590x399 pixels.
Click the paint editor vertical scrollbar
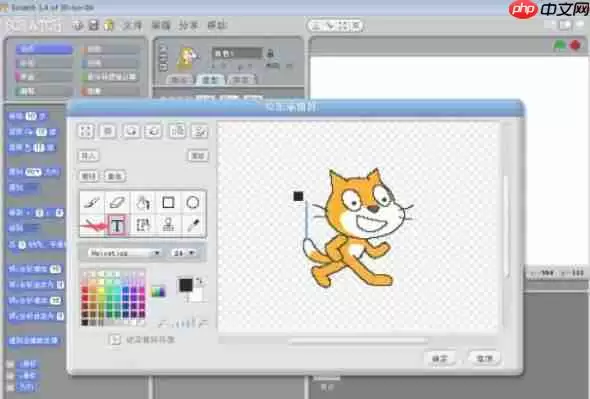click(507, 226)
